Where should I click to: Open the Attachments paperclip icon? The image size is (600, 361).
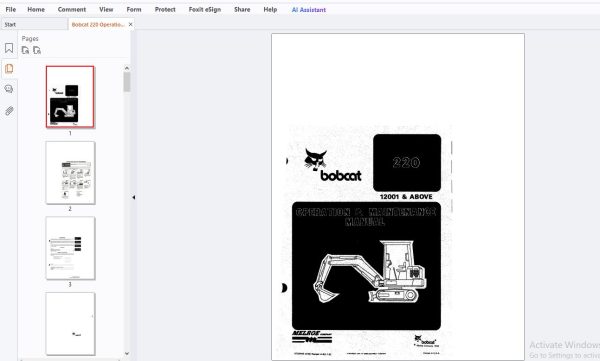9,111
